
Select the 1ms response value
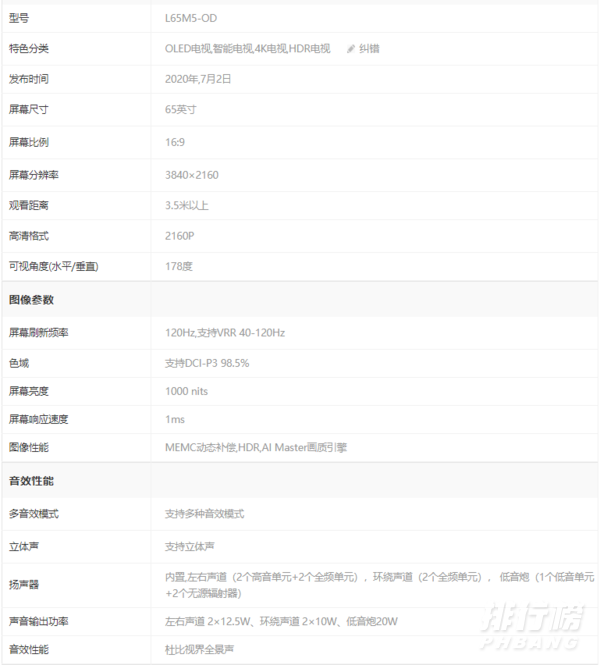(175, 419)
